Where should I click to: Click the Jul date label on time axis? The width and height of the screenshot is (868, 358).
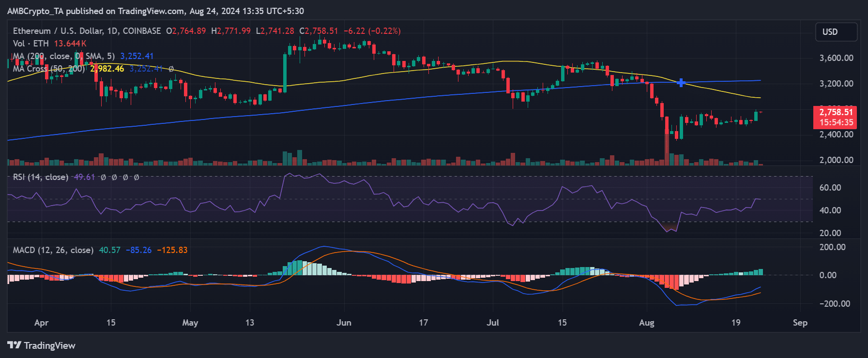pos(493,323)
